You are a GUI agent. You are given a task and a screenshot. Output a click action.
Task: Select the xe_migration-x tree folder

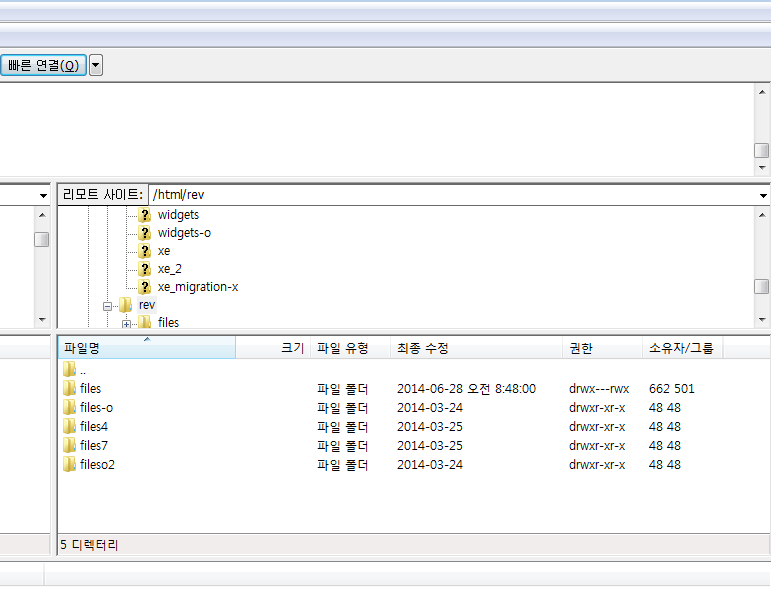[198, 287]
